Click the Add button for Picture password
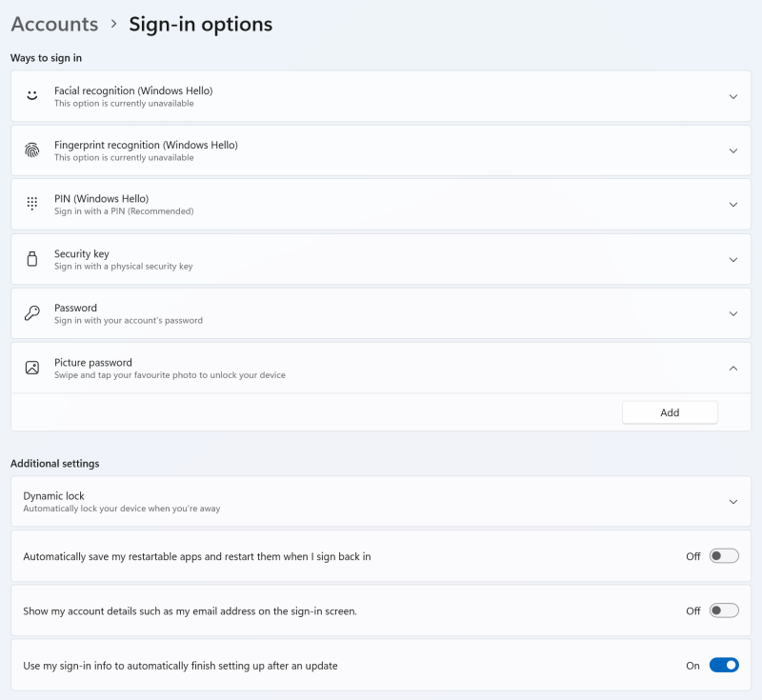762x700 pixels. click(x=670, y=411)
